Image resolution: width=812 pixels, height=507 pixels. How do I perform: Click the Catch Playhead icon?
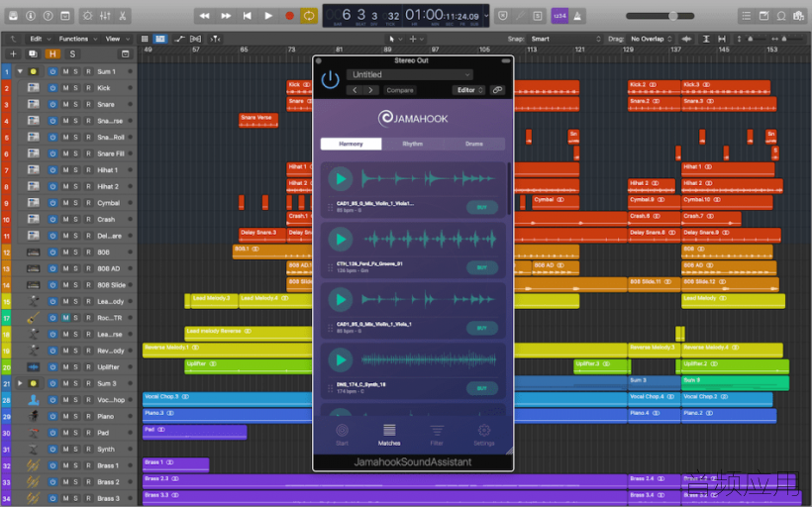[215, 39]
